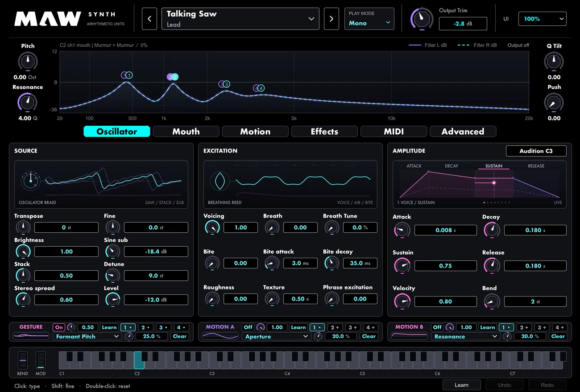Click the Fine tune knob
This screenshot has width=580, height=392.
pyautogui.click(x=112, y=227)
